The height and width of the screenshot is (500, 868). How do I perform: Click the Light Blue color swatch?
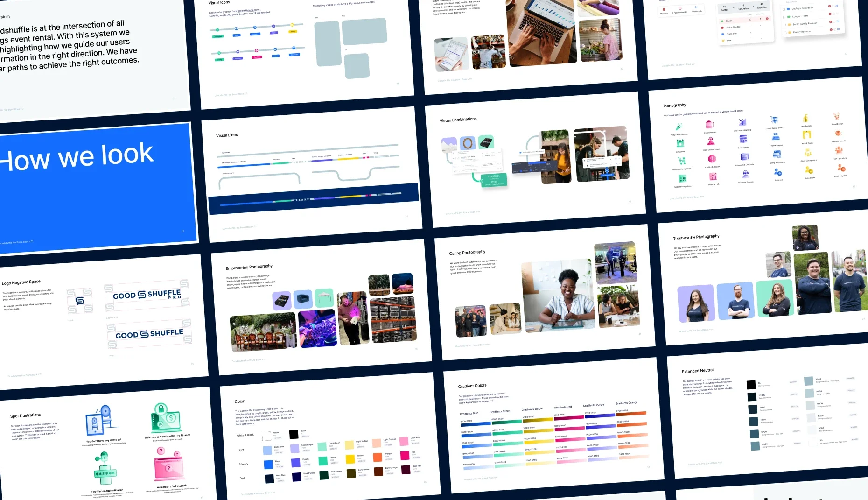[x=267, y=450]
